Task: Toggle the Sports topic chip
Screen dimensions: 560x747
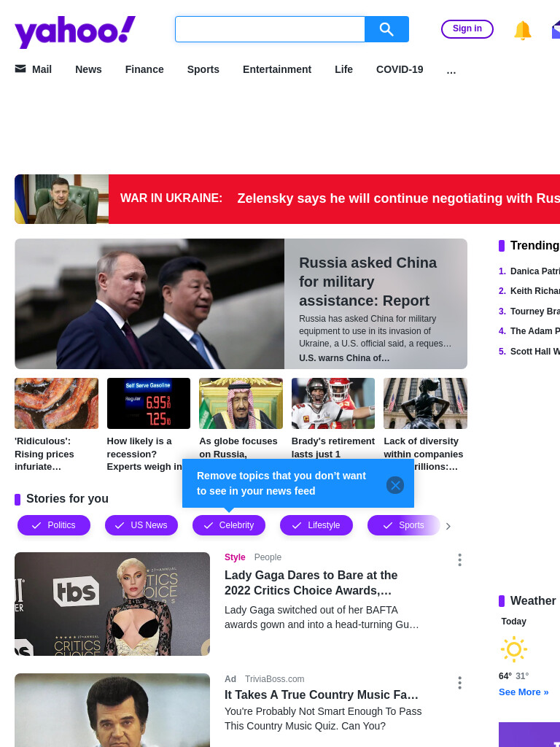Action: click(404, 525)
